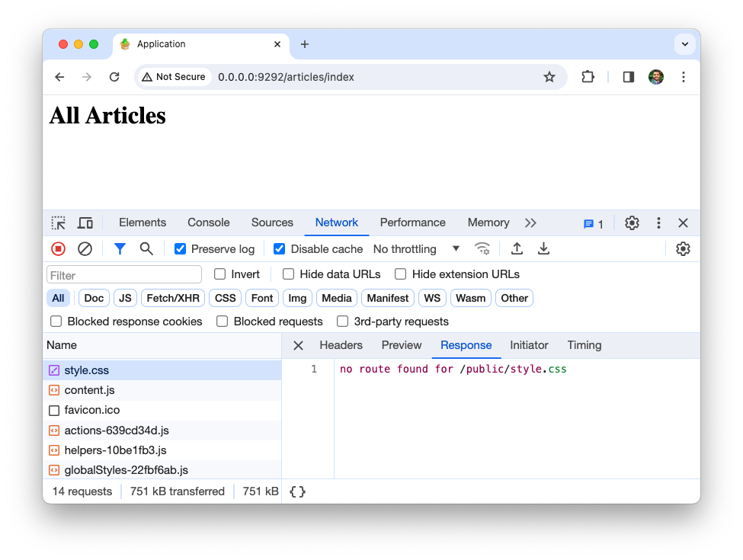The image size is (743, 560).
Task: Click the inspect element picker icon
Action: click(x=59, y=223)
